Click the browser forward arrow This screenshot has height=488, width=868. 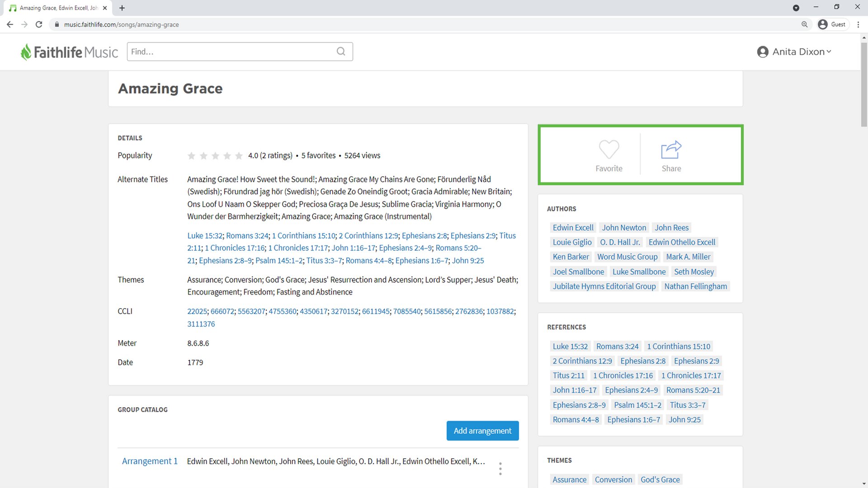point(24,24)
